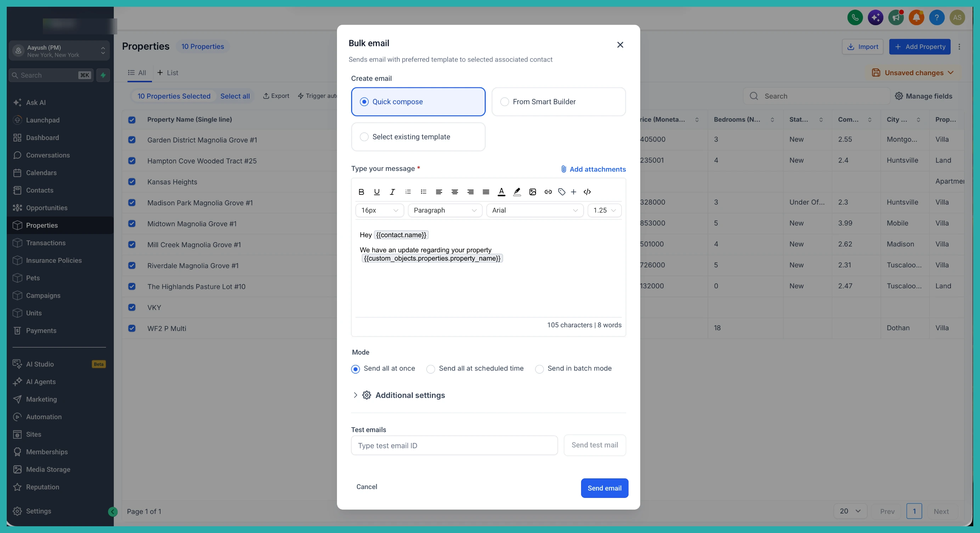The width and height of the screenshot is (980, 533).
Task: Insert an ordered numbered list
Action: point(408,192)
